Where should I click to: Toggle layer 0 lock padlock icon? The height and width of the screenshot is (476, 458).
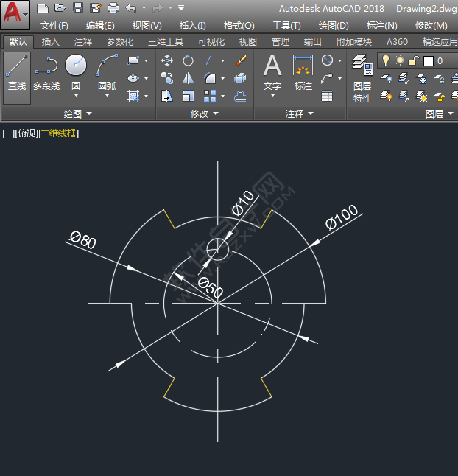[413, 60]
